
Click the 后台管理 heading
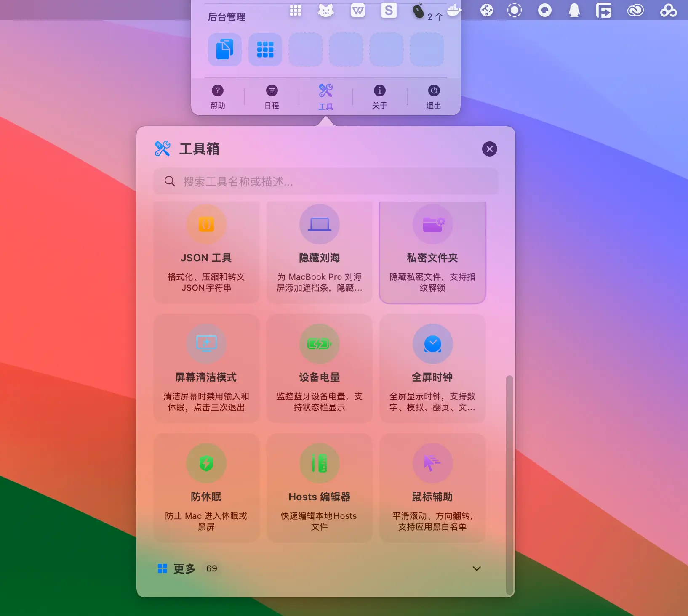tap(227, 17)
